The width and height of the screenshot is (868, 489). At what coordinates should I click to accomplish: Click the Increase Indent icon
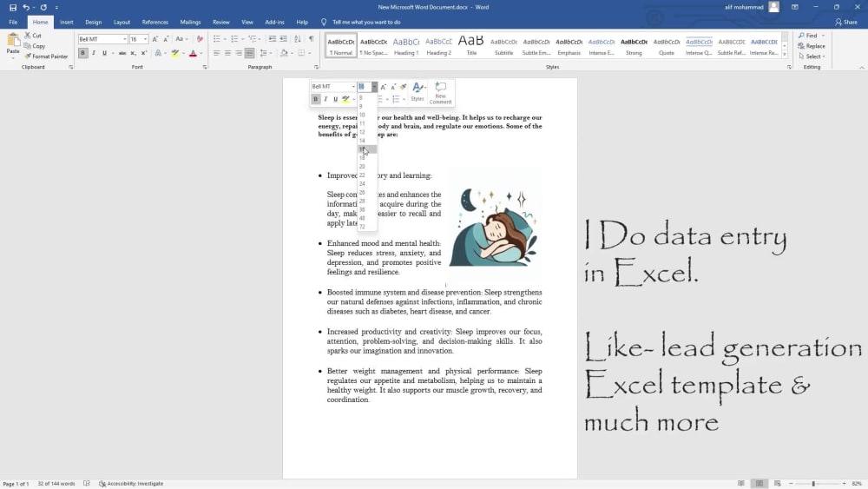[x=284, y=39]
